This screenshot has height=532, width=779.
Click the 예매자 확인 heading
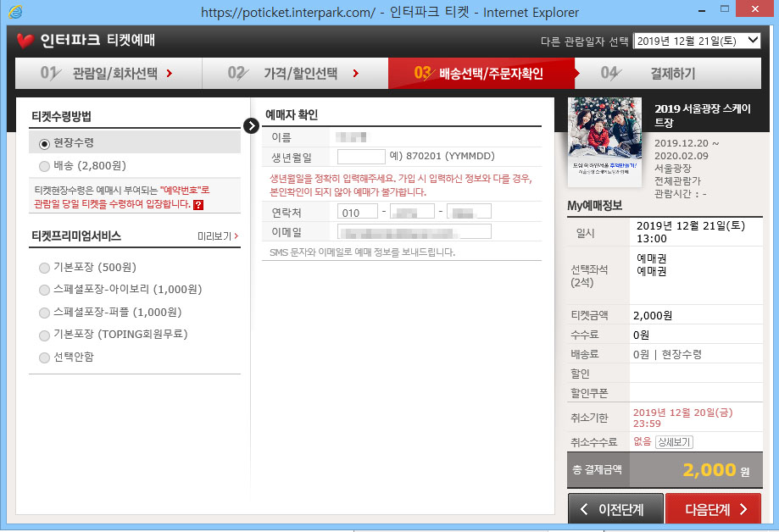click(292, 114)
